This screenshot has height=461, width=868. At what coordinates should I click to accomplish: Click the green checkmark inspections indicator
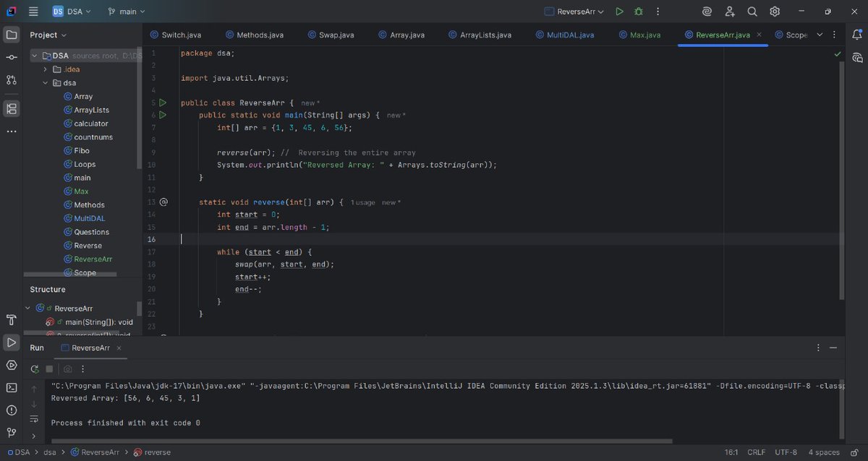(838, 53)
